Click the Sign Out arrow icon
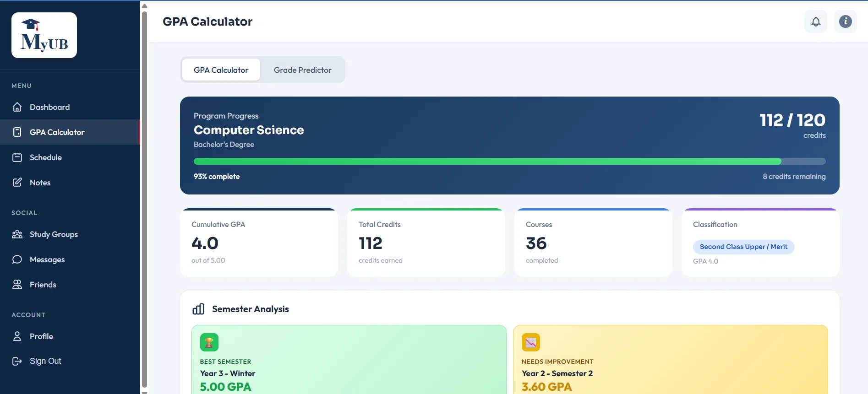Screen dimensions: 868x394 [x=17, y=361]
